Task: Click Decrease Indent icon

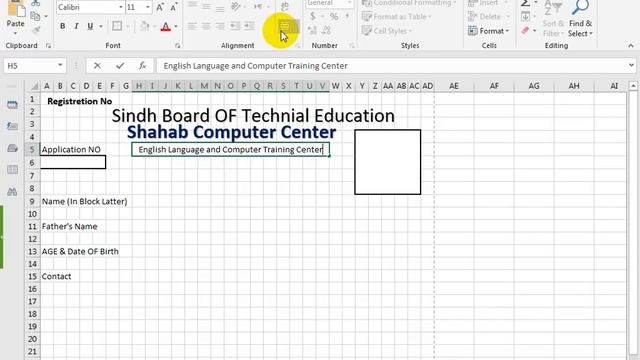Action: (x=235, y=26)
